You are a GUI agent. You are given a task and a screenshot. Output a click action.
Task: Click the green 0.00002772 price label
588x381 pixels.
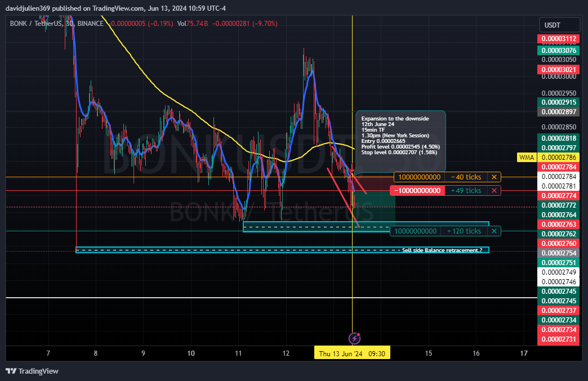[x=559, y=205]
